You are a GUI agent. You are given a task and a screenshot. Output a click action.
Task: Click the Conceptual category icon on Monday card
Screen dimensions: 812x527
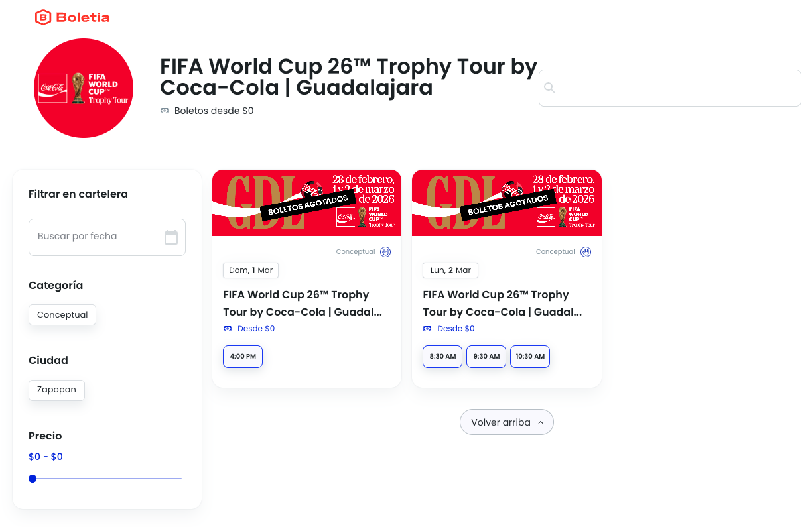pos(585,252)
